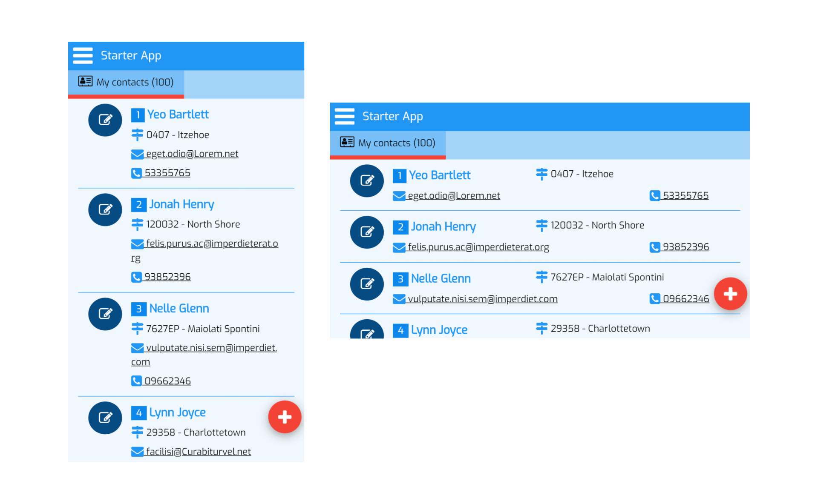
Task: Click 29358 - Charlottetown in wide view
Action: [600, 329]
